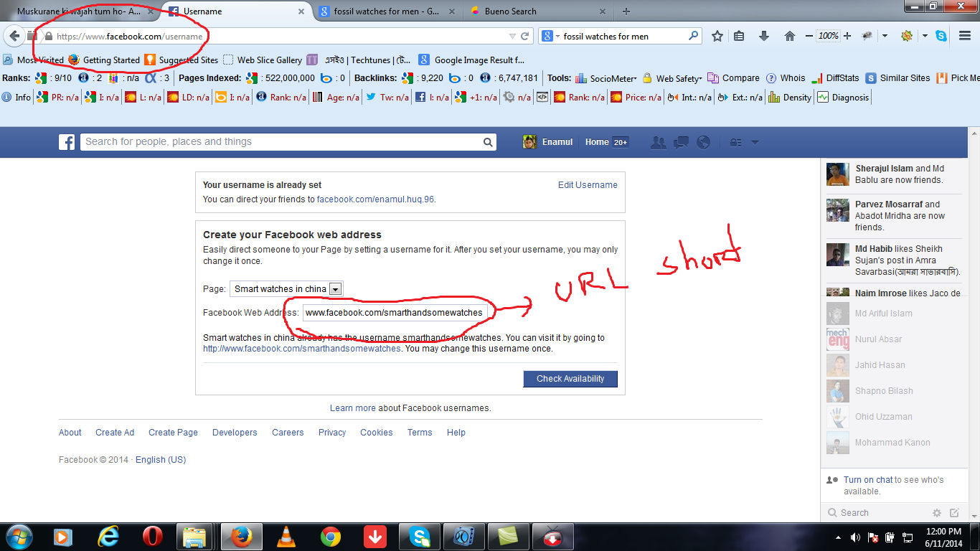Open the Getting Started bookmark
Viewport: 980px width, 551px height.
(104, 60)
